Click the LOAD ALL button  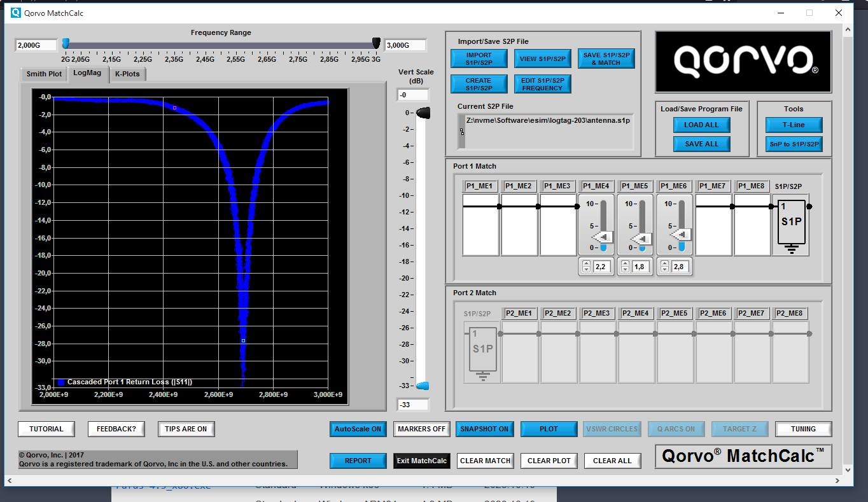click(701, 125)
